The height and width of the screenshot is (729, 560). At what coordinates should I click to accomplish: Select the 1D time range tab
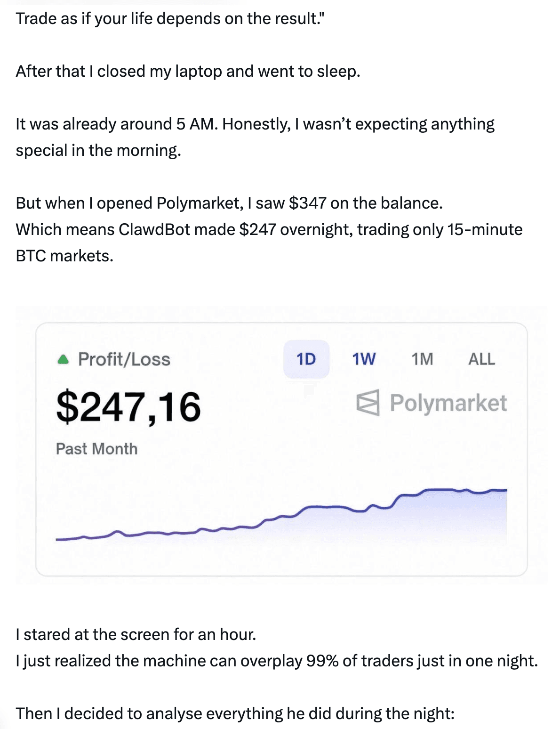click(x=306, y=359)
